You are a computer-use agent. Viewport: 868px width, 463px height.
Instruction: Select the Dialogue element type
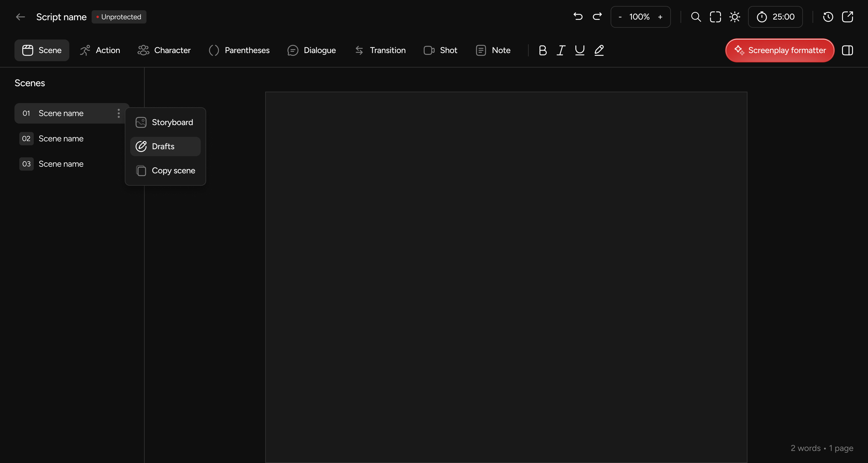coord(312,50)
